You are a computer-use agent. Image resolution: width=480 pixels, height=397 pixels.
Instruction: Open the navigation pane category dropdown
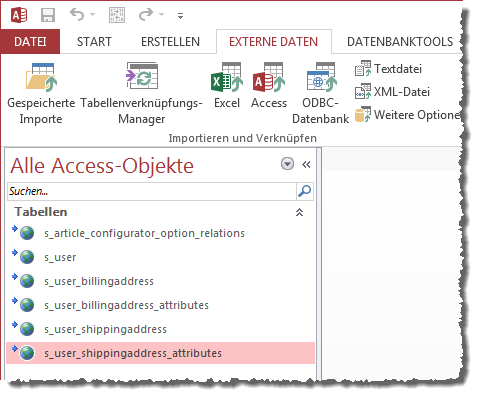pos(287,164)
